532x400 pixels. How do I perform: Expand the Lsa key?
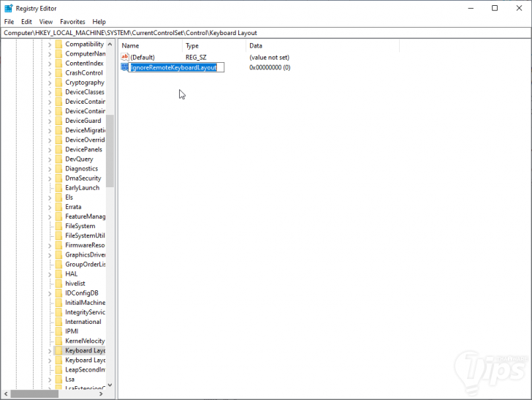point(50,380)
